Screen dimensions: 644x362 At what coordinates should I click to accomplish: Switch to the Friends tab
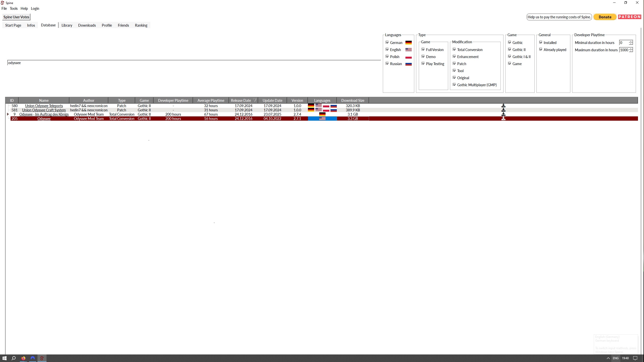click(x=123, y=25)
